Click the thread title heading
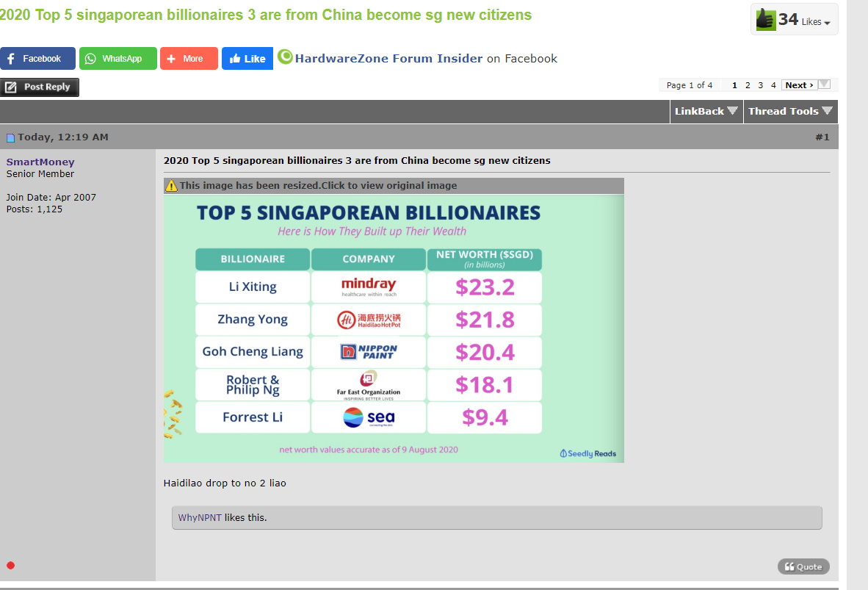Screen dimensions: 868x590 (266, 15)
